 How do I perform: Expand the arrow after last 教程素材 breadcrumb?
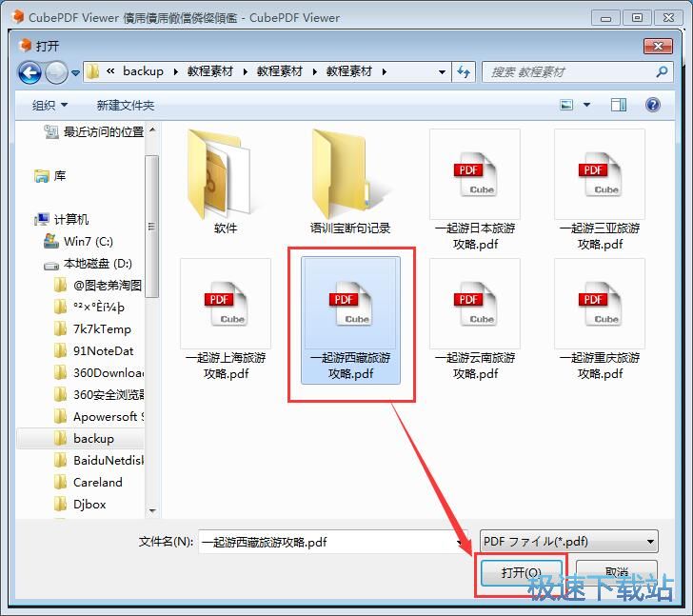[x=385, y=72]
